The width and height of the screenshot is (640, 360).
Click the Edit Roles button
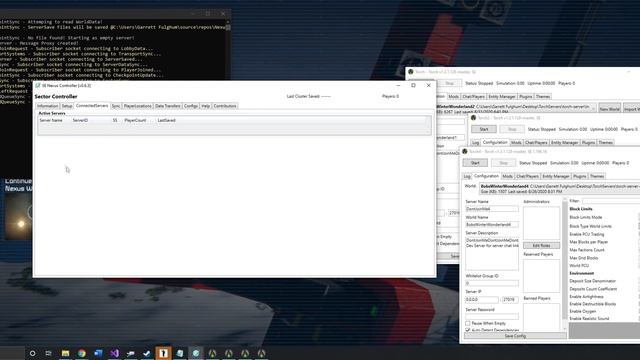[x=541, y=246]
